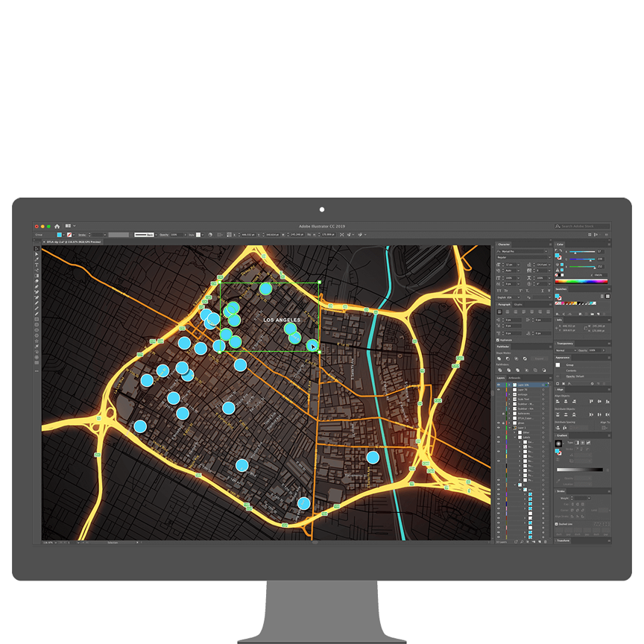Open the font style dropdown Regular
The height and width of the screenshot is (644, 644).
tap(549, 257)
